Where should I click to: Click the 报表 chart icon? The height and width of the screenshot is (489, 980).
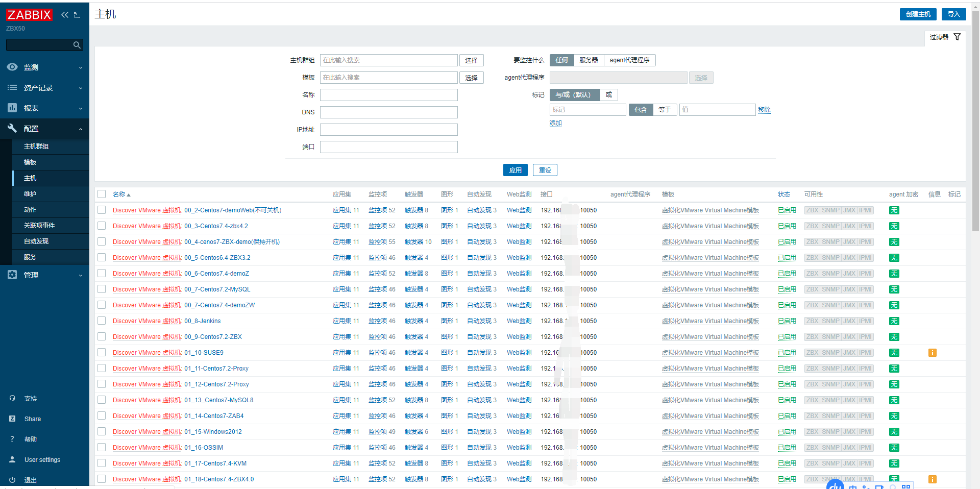[x=12, y=108]
